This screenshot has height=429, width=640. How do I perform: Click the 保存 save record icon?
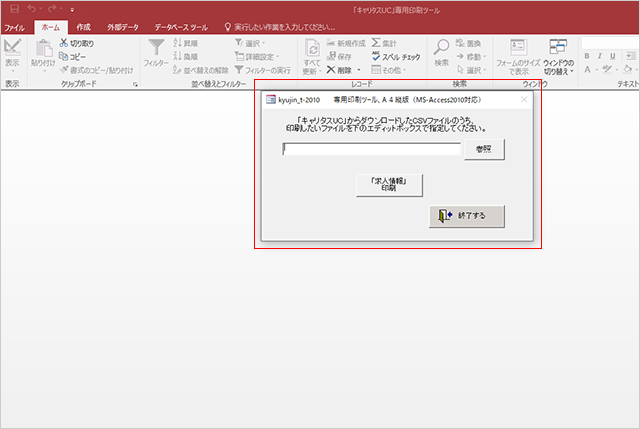point(331,56)
